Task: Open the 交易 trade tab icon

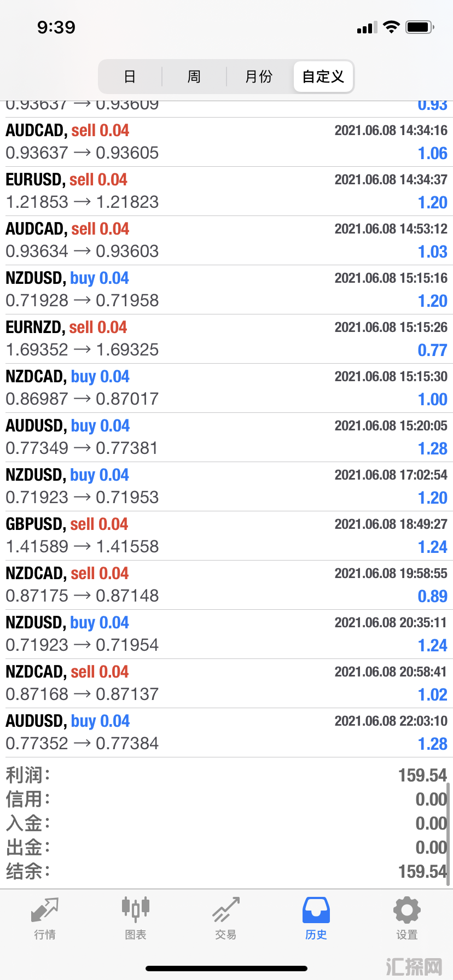Action: 226,910
